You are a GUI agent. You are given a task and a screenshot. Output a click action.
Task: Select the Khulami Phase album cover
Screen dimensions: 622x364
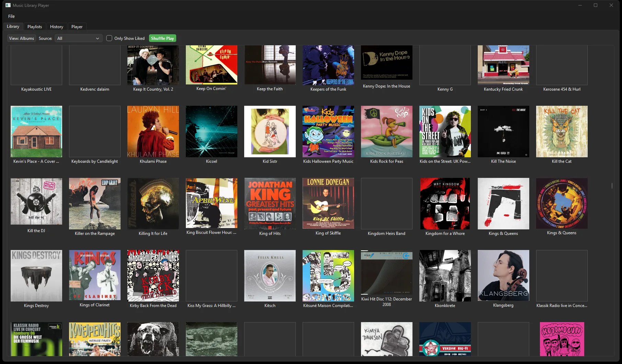(x=153, y=132)
